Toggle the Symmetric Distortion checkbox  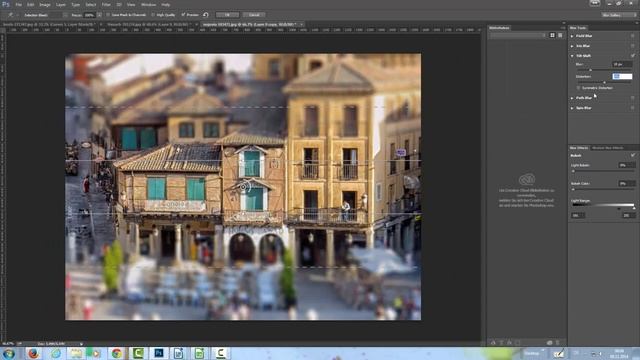(x=578, y=88)
